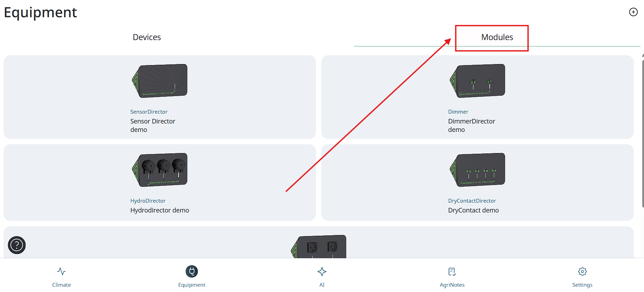Click the partially visible socket device image

point(319,247)
